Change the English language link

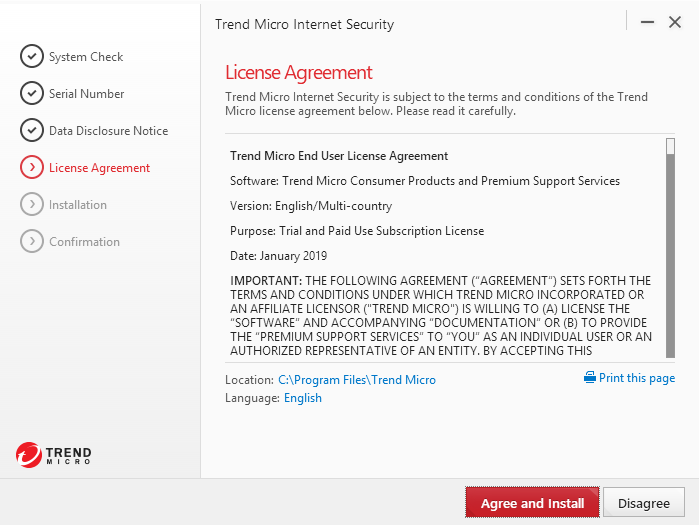point(303,398)
